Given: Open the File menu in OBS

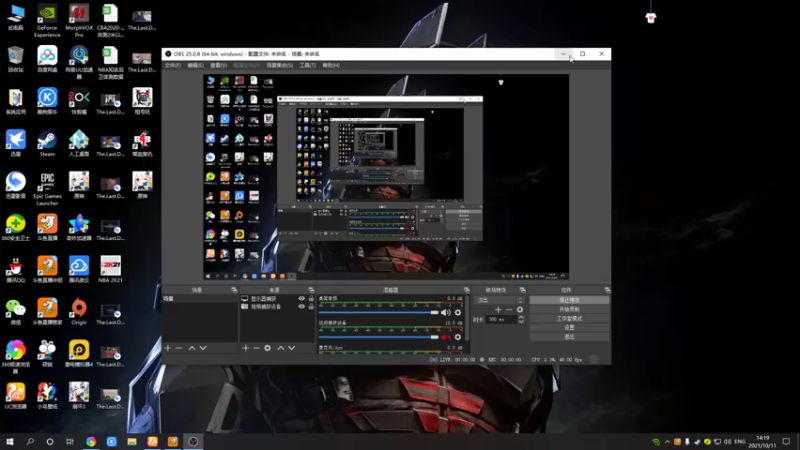Looking at the screenshot, I should pyautogui.click(x=172, y=65).
